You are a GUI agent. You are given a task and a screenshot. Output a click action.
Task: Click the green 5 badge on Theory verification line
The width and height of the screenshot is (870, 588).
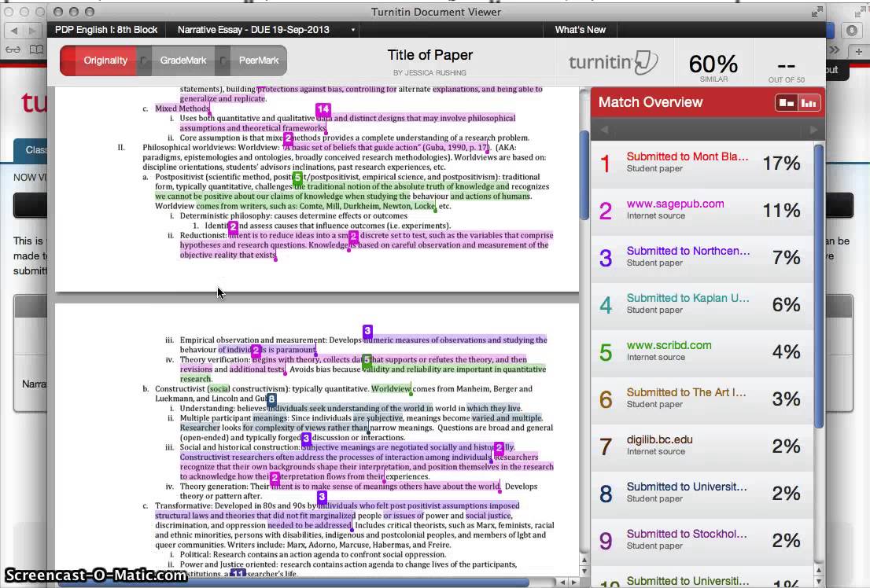click(x=367, y=361)
